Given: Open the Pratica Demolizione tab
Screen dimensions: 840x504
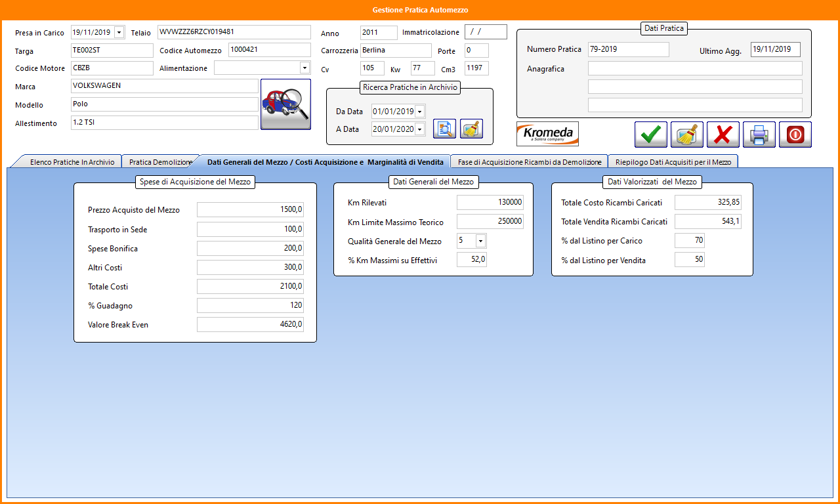Looking at the screenshot, I should tap(161, 161).
